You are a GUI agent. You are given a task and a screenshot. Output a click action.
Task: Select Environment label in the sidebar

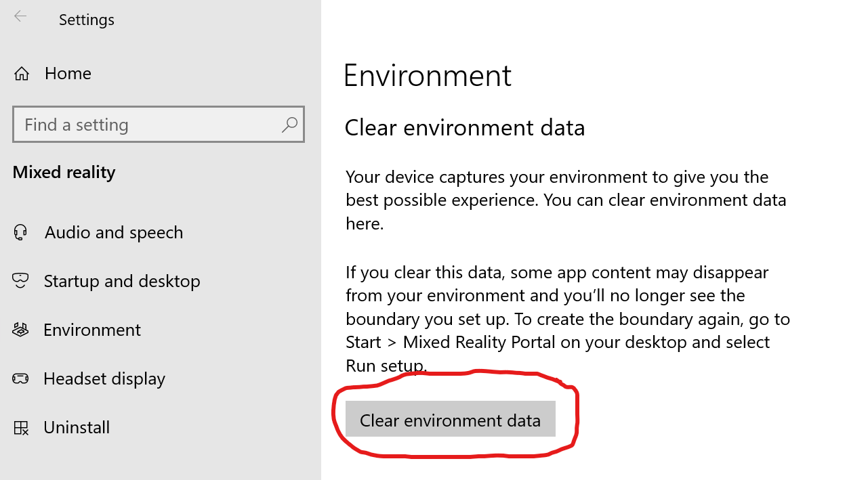(92, 330)
